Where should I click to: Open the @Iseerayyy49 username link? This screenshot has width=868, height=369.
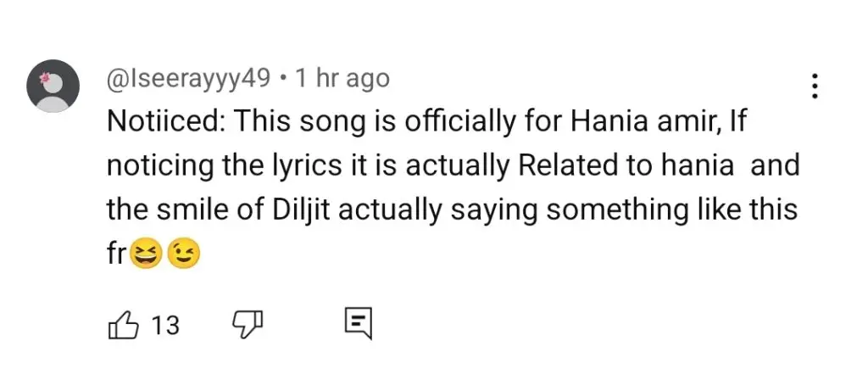188,80
